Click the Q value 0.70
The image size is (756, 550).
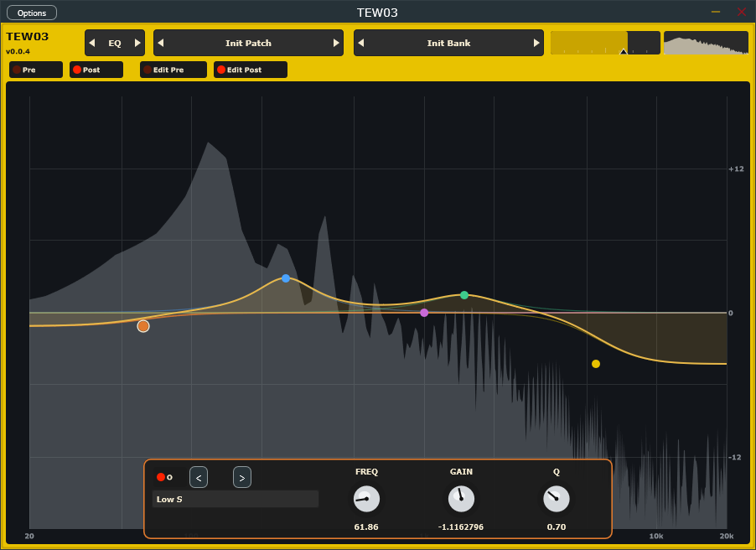pos(557,527)
